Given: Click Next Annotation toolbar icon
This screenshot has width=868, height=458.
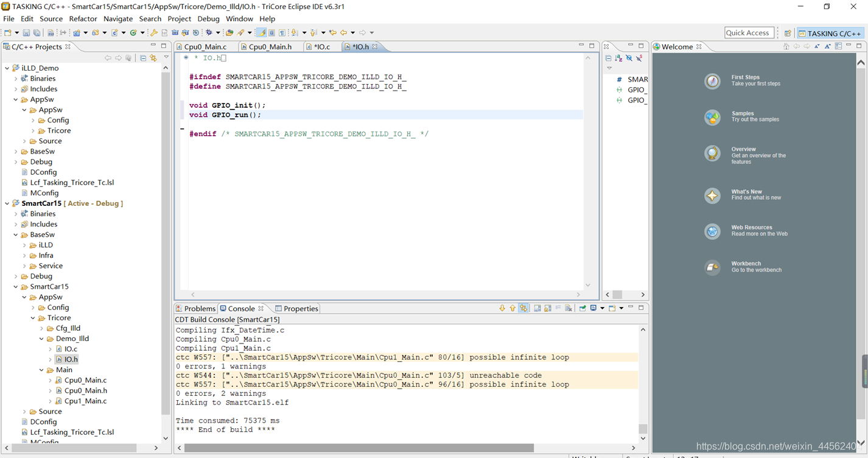Looking at the screenshot, I should tap(294, 33).
